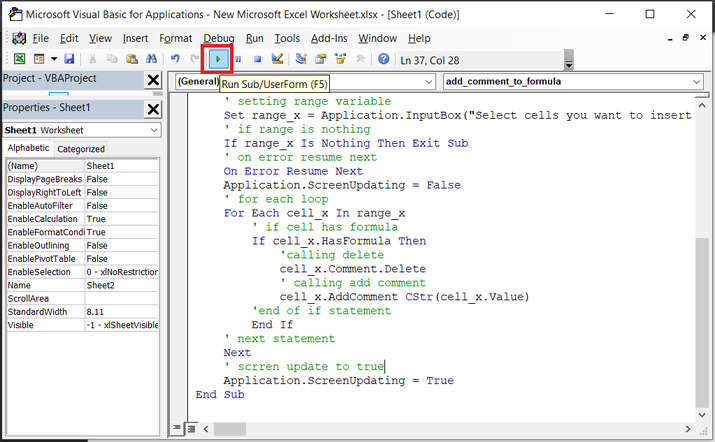Select the EnablePivotTable property row
Screen dimensions: 715x442
83,259
